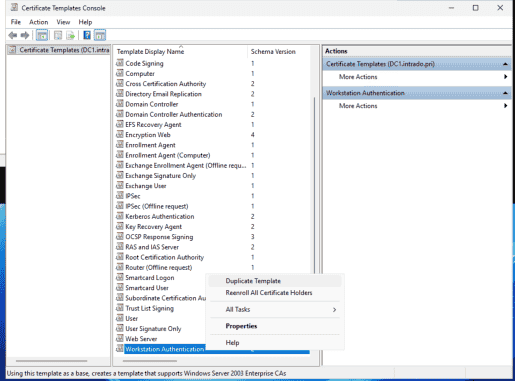The width and height of the screenshot is (515, 381).
Task: Collapse the Certificate Templates (DC1.intrado.pri) actions section
Action: [505, 64]
